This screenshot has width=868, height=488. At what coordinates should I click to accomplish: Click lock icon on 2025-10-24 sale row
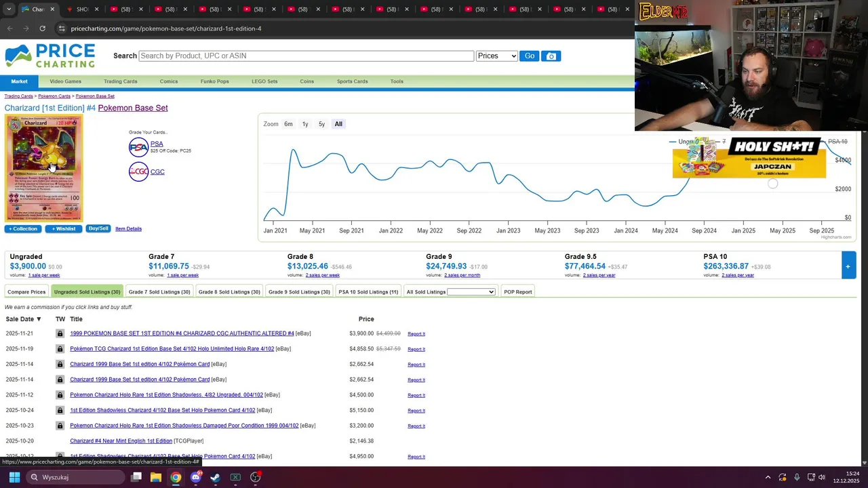pos(60,410)
